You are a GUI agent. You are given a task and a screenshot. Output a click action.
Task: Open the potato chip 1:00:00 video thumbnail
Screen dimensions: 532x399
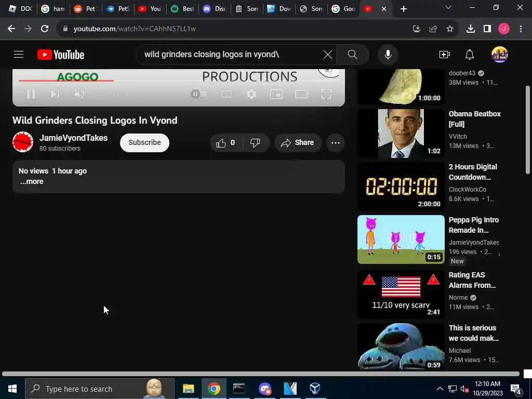click(401, 87)
